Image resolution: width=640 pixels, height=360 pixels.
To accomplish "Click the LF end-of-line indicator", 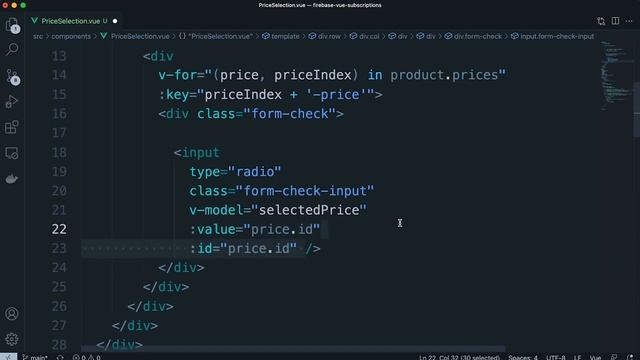I will click(x=578, y=357).
